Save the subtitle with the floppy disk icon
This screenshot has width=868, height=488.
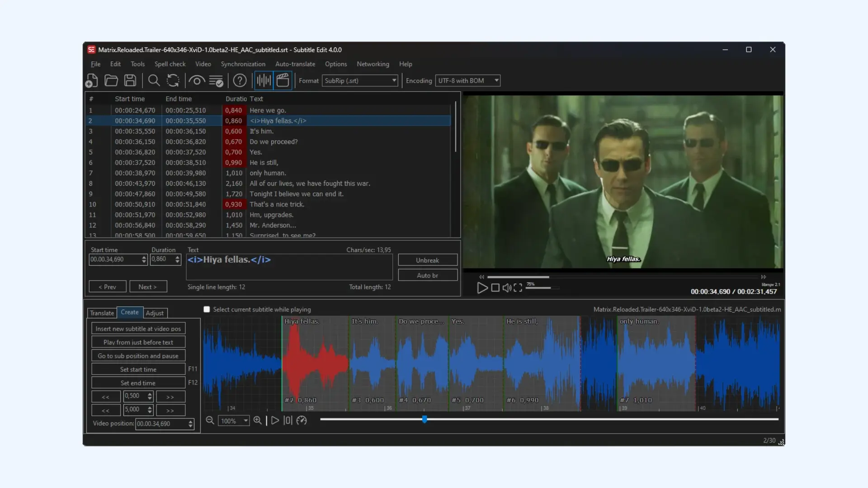coord(130,80)
